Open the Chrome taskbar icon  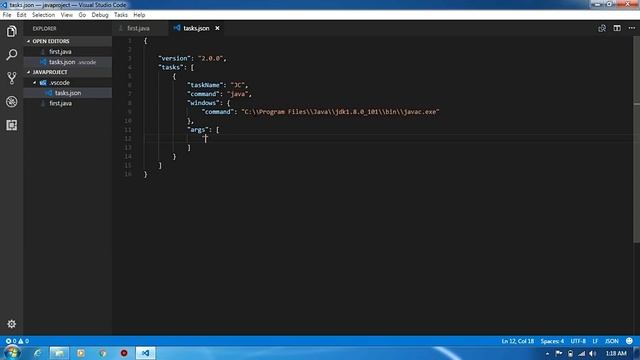click(102, 353)
